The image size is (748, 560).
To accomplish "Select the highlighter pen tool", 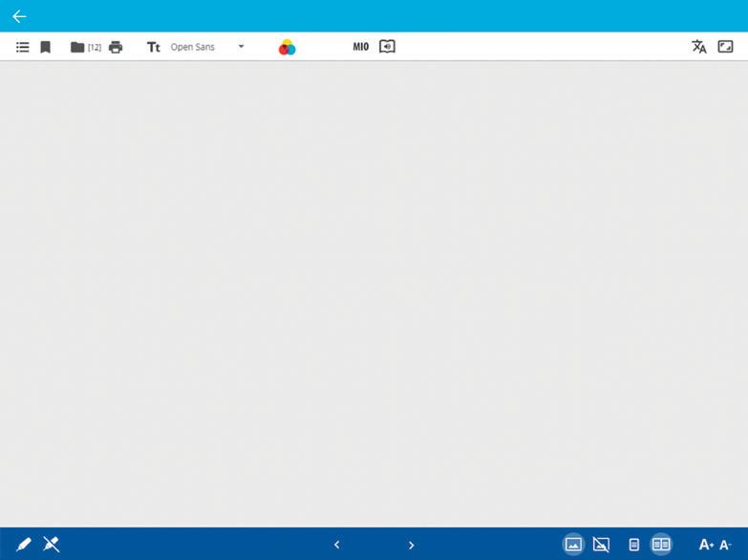I will tap(23, 544).
